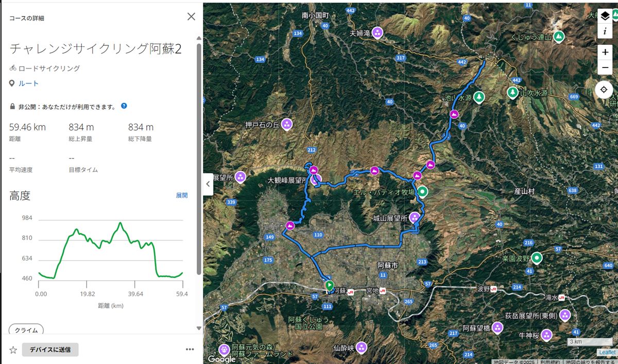Click the 城山展望所 map marker
This screenshot has width=618, height=364.
415,217
